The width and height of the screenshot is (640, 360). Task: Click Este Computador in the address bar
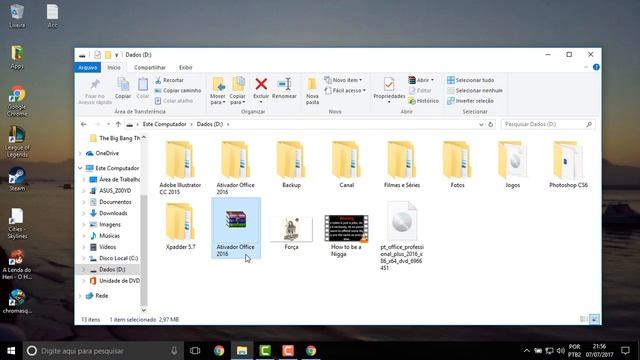pyautogui.click(x=164, y=124)
